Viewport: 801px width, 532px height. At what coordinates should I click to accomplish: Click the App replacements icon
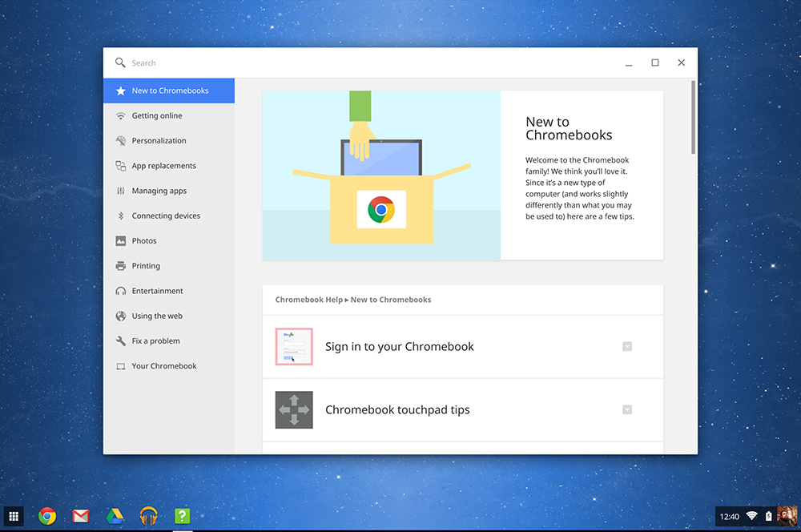pyautogui.click(x=121, y=166)
